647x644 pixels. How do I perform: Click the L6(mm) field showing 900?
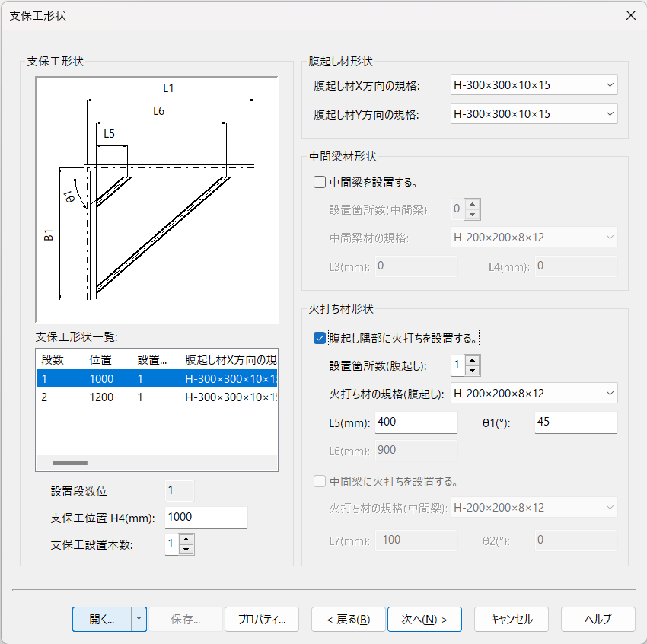tap(416, 450)
